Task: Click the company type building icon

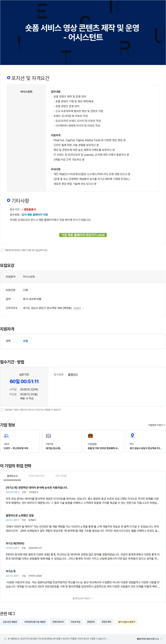Action: point(48,435)
